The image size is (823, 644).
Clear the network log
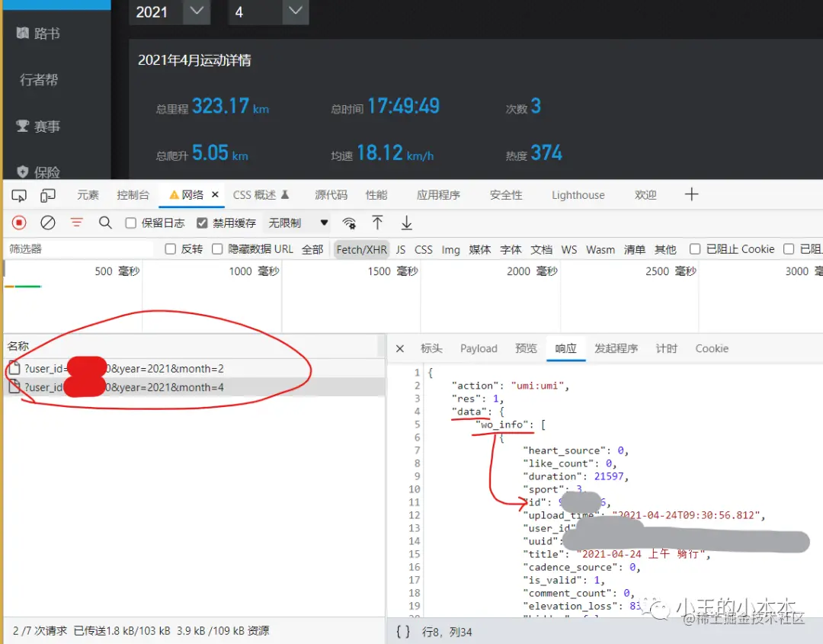(x=48, y=223)
